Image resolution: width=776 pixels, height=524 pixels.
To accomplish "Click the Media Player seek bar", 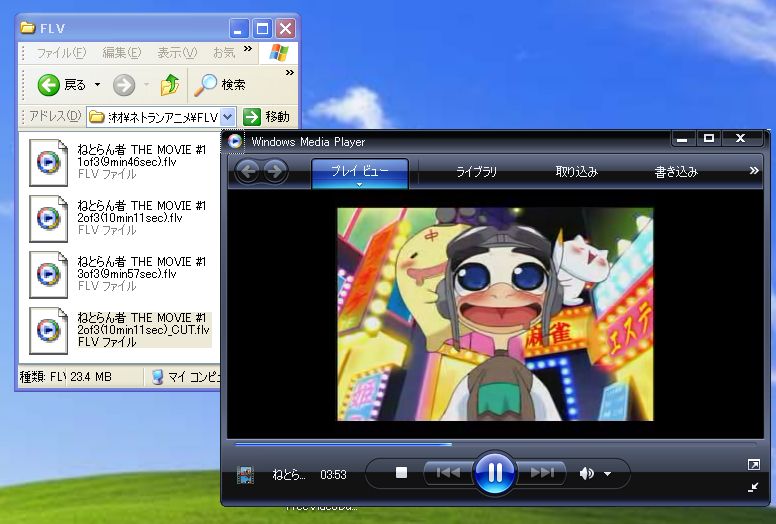I will [x=496, y=444].
